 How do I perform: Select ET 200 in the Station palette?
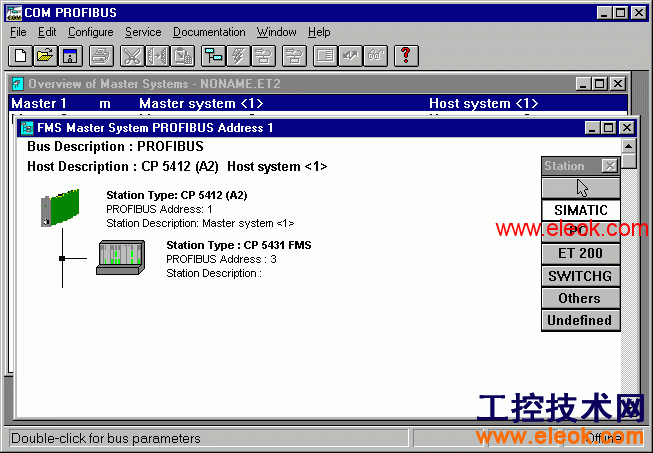click(x=581, y=254)
